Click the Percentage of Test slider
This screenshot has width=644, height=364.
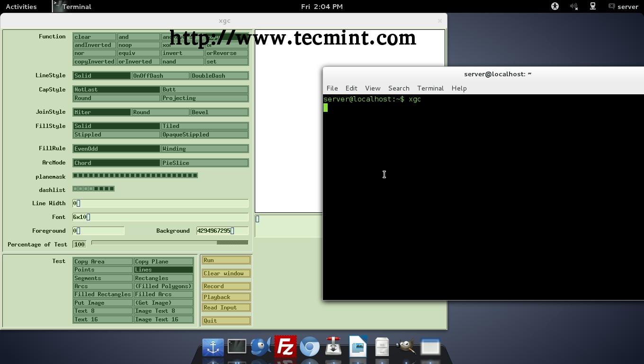pyautogui.click(x=170, y=243)
